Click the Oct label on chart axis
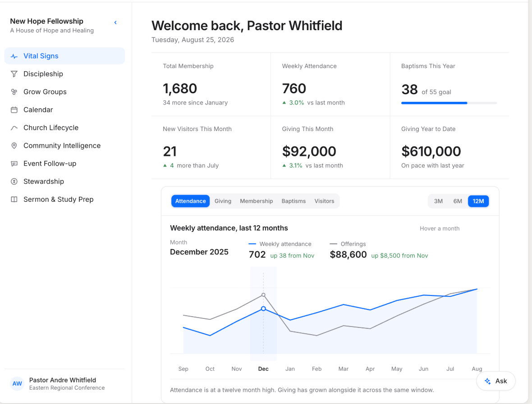532x404 pixels. coord(210,369)
